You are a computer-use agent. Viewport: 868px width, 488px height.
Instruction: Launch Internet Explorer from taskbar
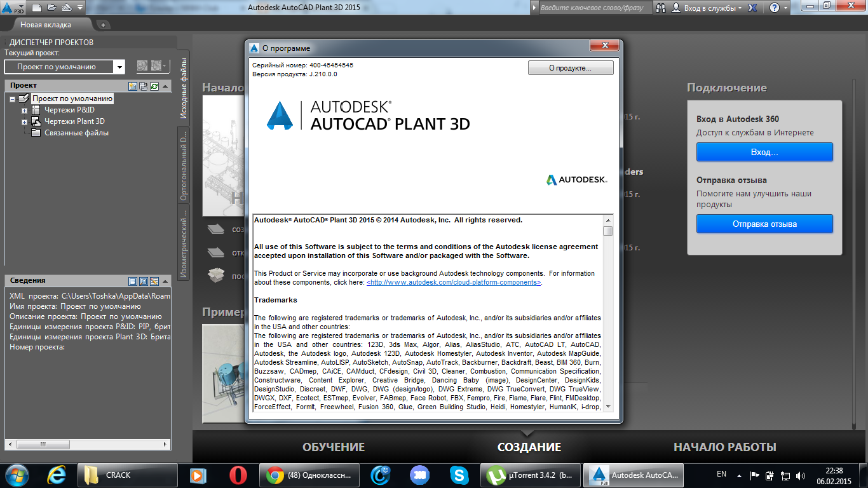58,475
